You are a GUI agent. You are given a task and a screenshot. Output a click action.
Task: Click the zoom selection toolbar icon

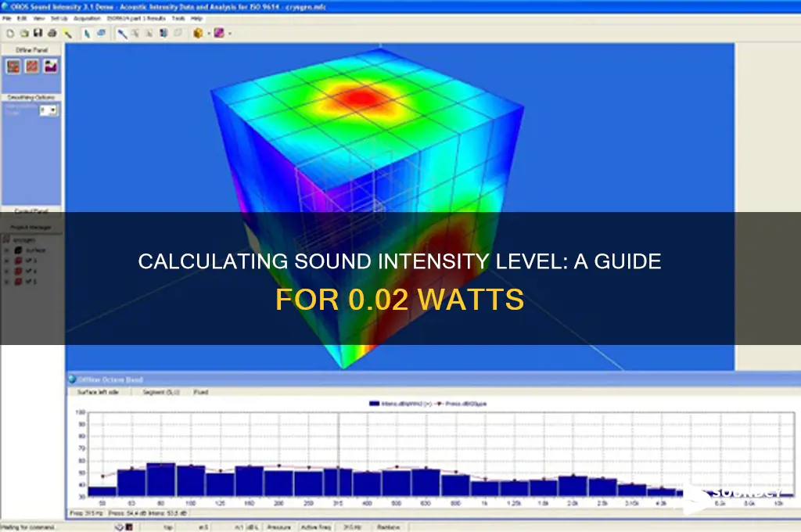[135, 34]
